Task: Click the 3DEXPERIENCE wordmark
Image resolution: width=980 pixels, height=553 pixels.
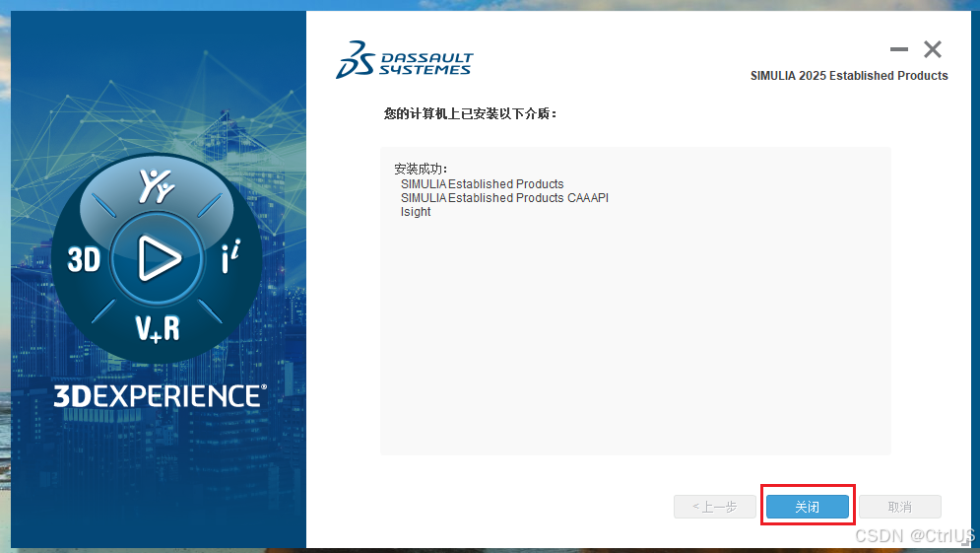Action: click(160, 396)
